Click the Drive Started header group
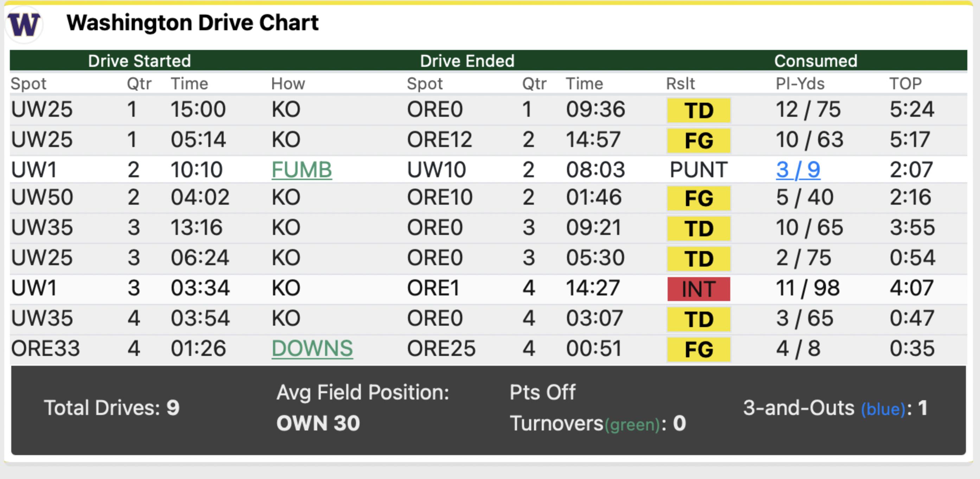Viewport: 980px width, 479px height. click(x=139, y=61)
